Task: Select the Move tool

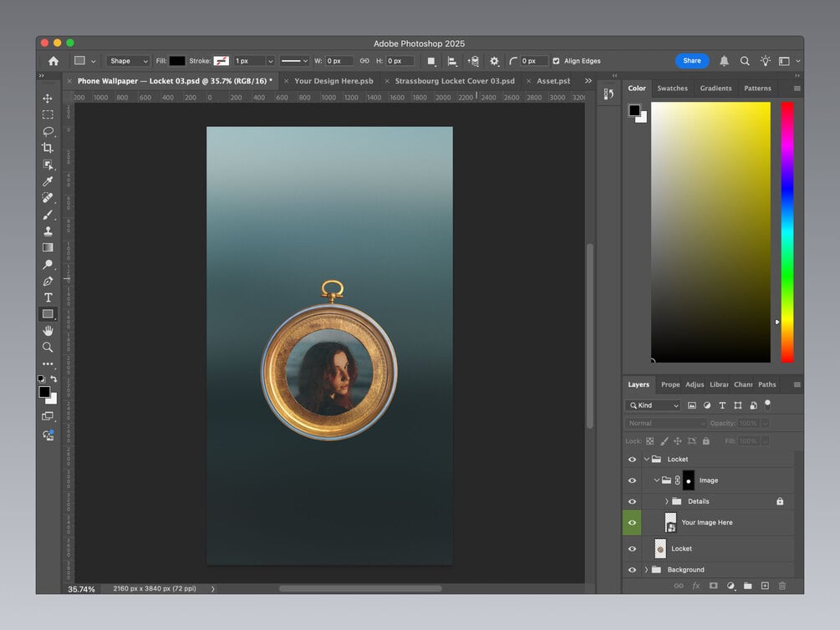Action: pos(48,99)
